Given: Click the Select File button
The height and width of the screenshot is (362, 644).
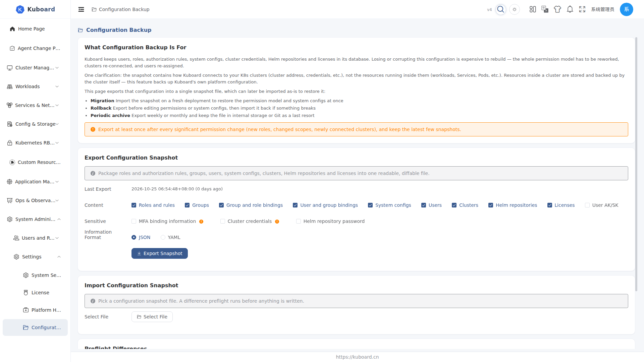Looking at the screenshot, I should click(152, 317).
